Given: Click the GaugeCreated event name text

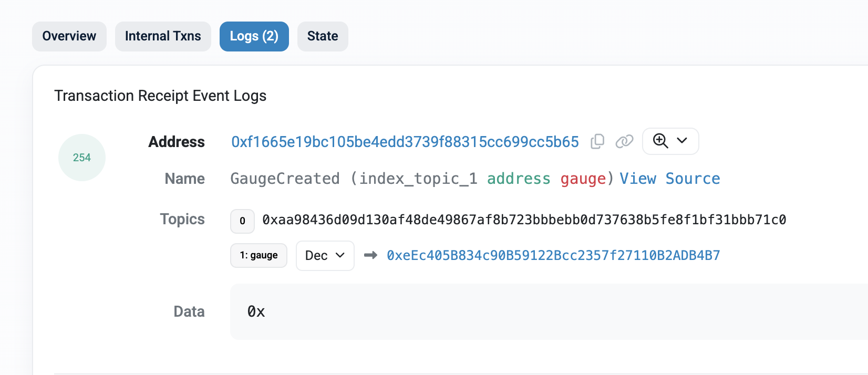Looking at the screenshot, I should tap(285, 179).
